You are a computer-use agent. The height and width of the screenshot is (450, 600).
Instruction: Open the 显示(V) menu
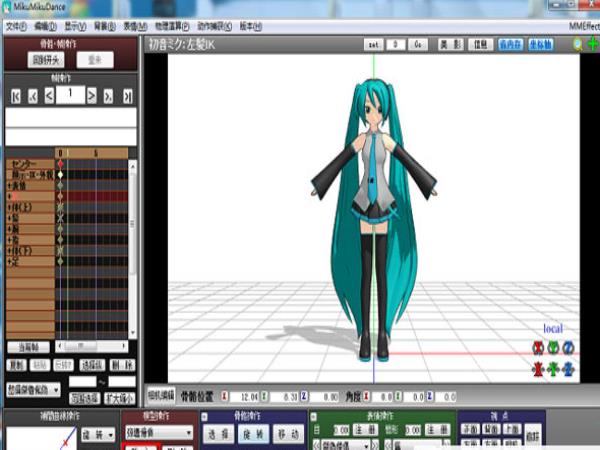75,26
